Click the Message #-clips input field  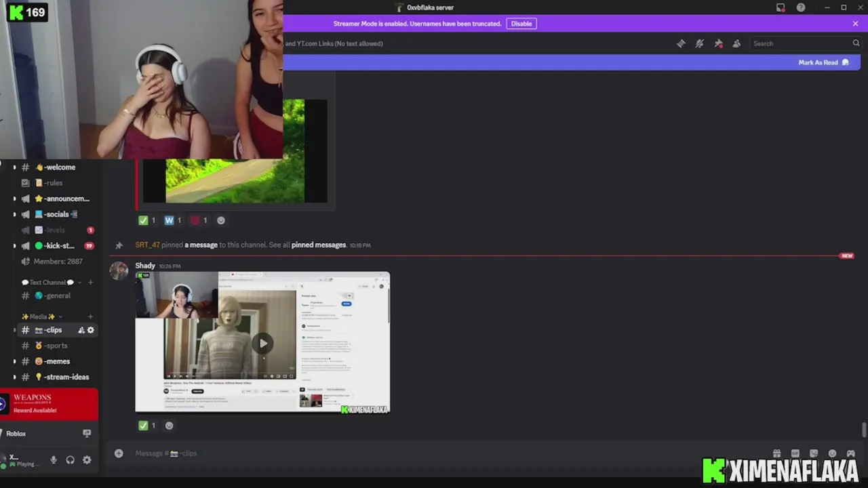[x=448, y=453]
